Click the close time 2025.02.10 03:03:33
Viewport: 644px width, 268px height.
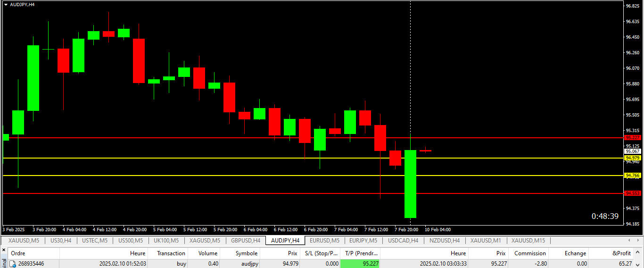(x=443, y=264)
